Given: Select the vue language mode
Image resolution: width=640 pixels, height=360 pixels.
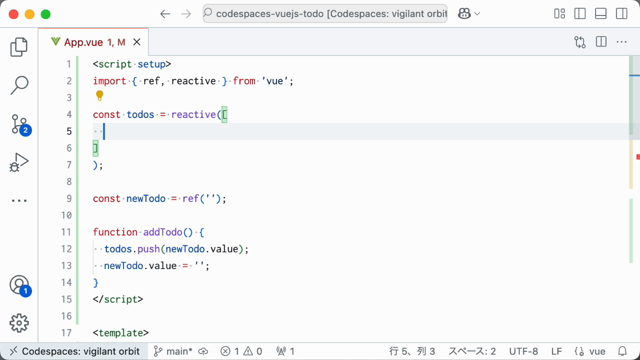Looking at the screenshot, I should tap(590, 351).
